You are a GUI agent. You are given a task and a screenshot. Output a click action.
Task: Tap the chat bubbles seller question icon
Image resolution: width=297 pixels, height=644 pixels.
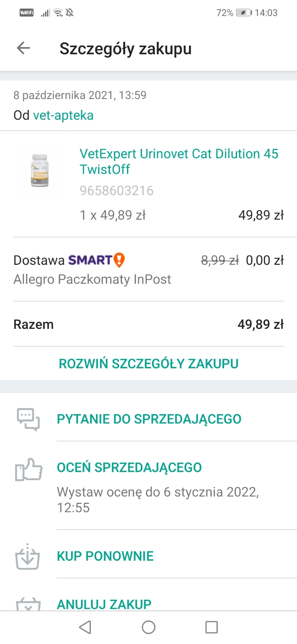pos(28,419)
